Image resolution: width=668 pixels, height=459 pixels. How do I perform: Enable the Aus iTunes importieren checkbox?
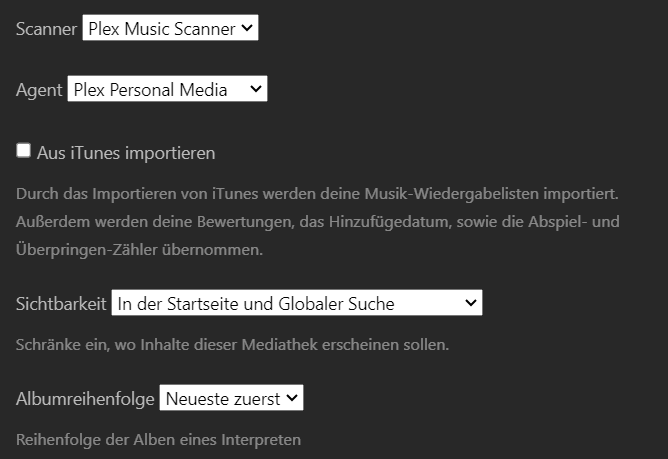24,151
